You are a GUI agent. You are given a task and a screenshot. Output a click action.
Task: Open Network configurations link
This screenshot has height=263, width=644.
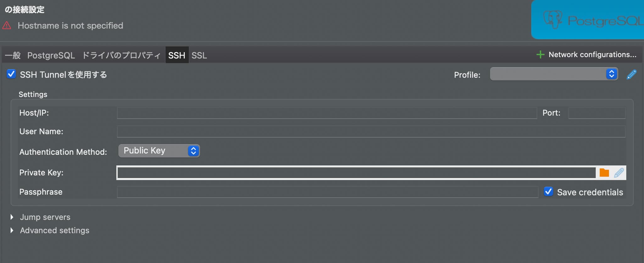[x=592, y=55]
